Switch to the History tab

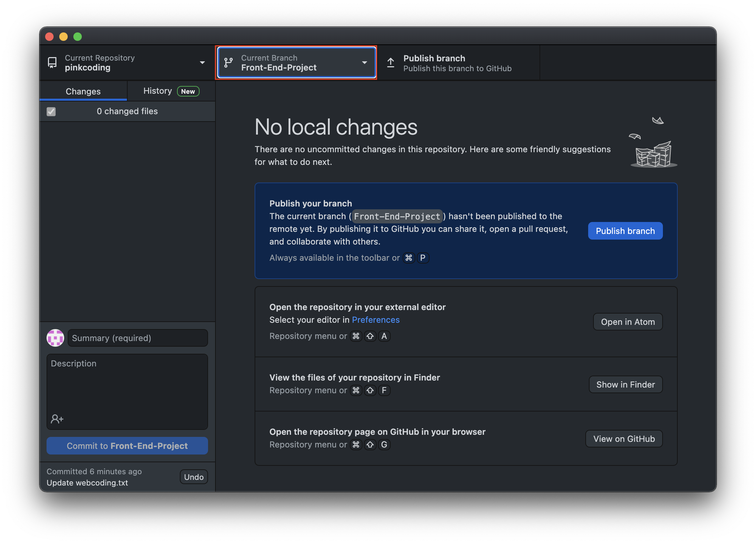click(x=171, y=91)
